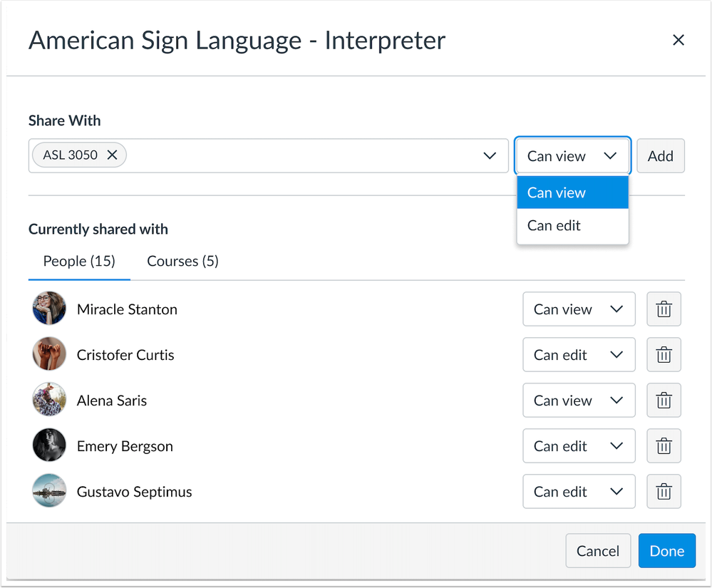This screenshot has height=588, width=712.
Task: Click the name Alena Saris
Action: click(x=112, y=401)
